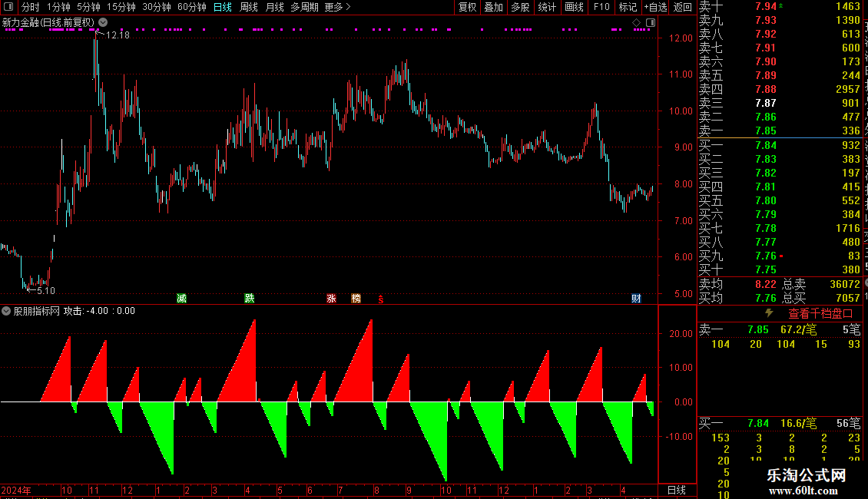Click the 卖十 price 7.94
Screen dimensions: 868x499
pos(766,6)
